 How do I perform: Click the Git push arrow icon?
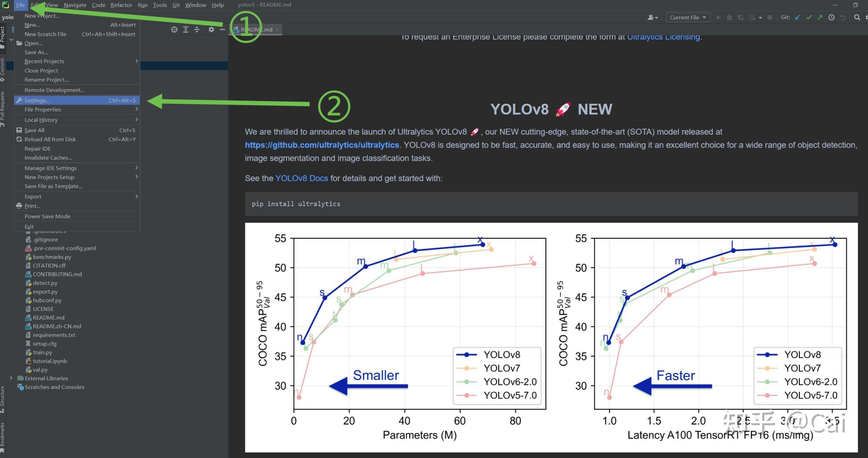[820, 17]
